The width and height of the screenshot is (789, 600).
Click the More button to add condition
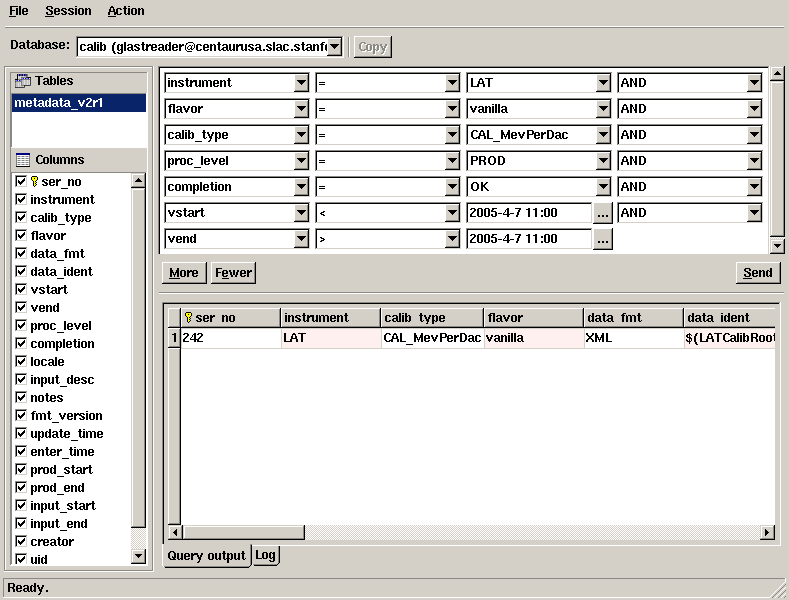tap(184, 273)
